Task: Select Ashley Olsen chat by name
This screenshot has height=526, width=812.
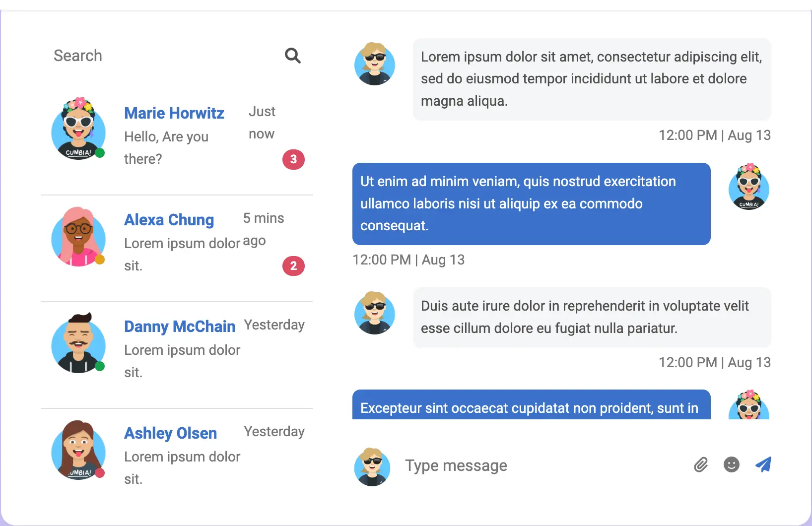Action: [170, 433]
